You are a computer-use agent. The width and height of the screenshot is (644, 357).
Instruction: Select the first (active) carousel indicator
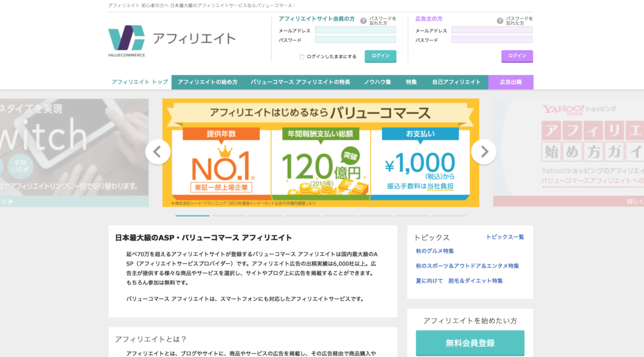pos(192,215)
